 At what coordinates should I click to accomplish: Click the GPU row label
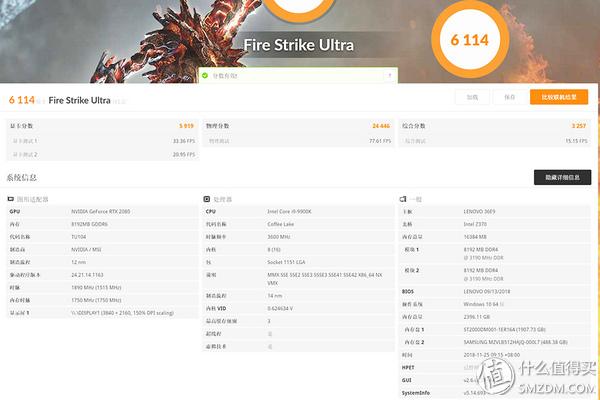coord(15,211)
